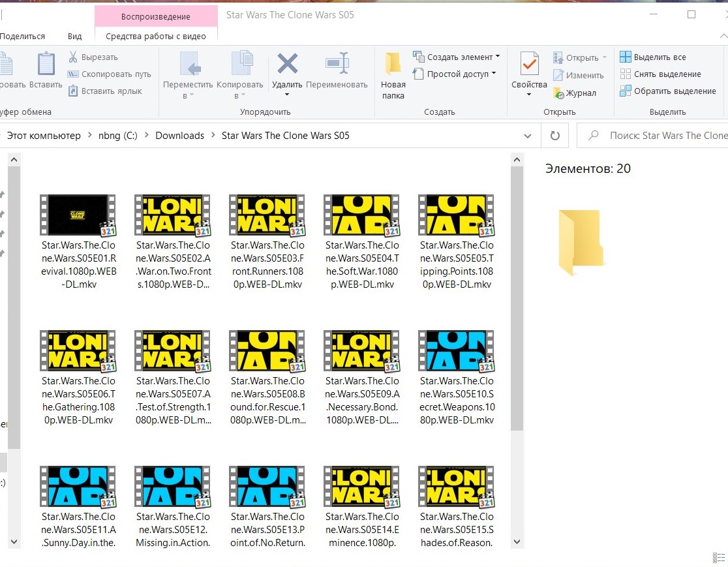Click Paste shortcut (Вставить ярлык) icon
This screenshot has width=728, height=567.
(73, 91)
